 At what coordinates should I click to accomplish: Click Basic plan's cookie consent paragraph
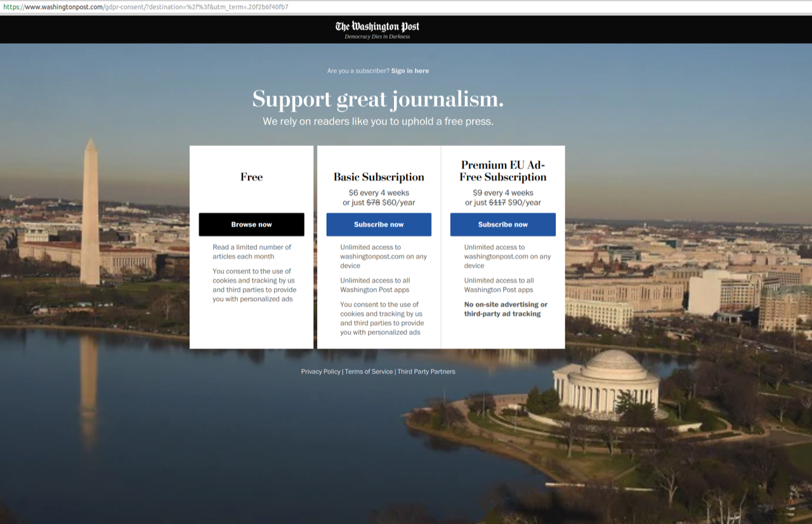[x=382, y=318]
